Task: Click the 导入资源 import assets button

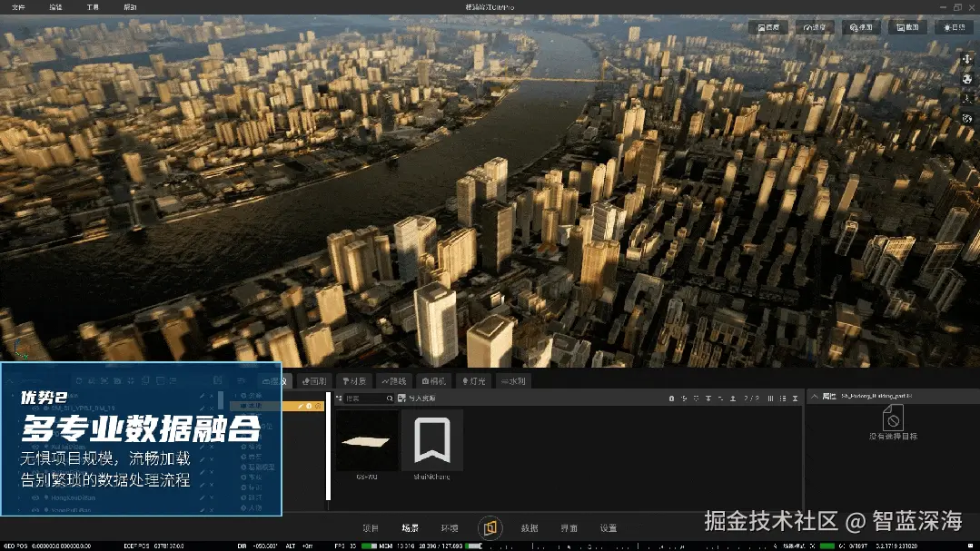Action: (x=417, y=398)
